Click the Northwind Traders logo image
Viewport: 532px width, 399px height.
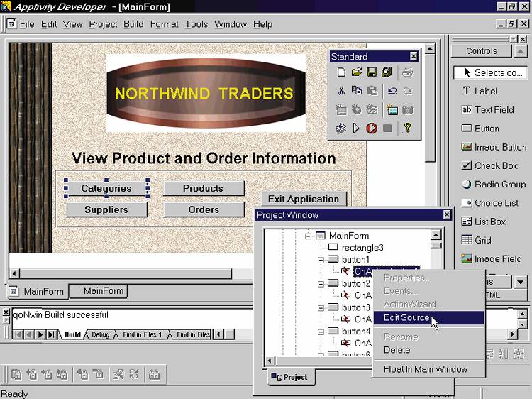(206, 93)
